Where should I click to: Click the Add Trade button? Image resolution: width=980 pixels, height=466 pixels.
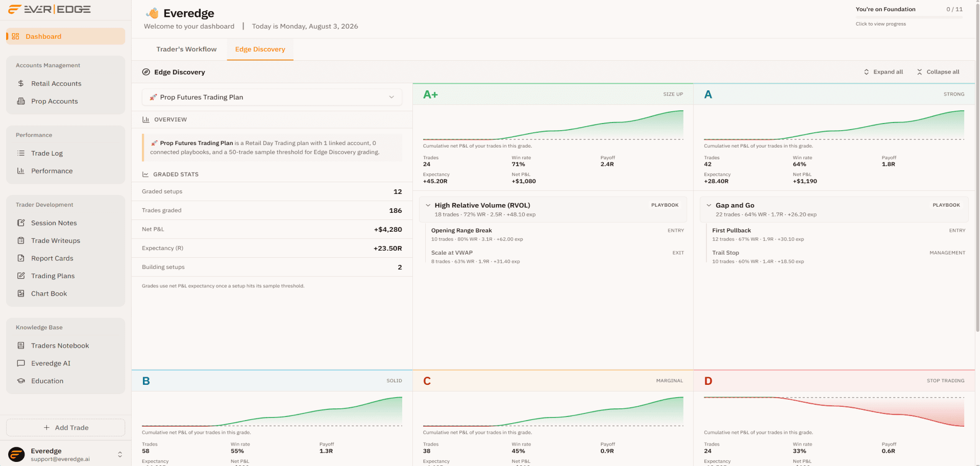tap(65, 428)
